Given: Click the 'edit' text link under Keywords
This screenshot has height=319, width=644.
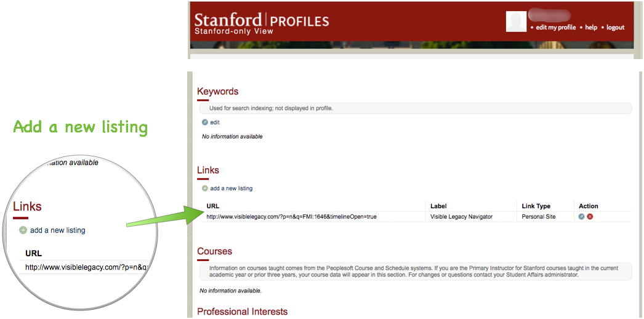Looking at the screenshot, I should [x=215, y=123].
